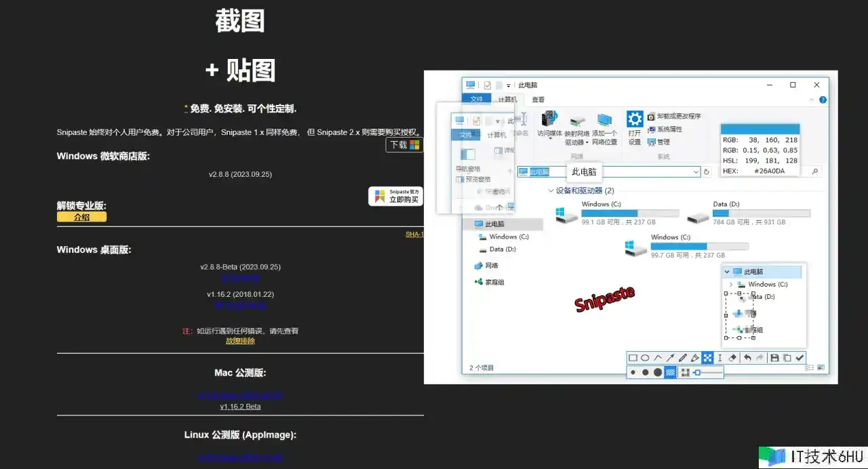Select the ellipse shape tool
868x469 pixels.
point(645,358)
